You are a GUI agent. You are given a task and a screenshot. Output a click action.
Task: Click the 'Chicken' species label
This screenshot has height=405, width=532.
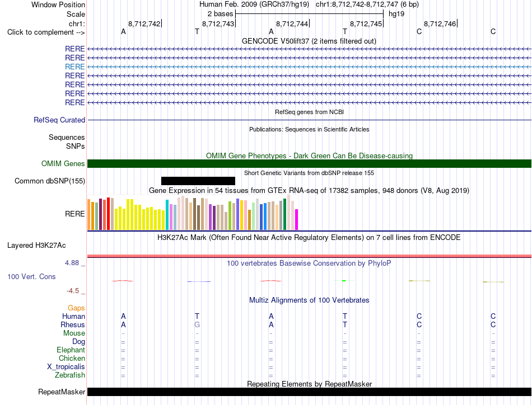tap(72, 358)
